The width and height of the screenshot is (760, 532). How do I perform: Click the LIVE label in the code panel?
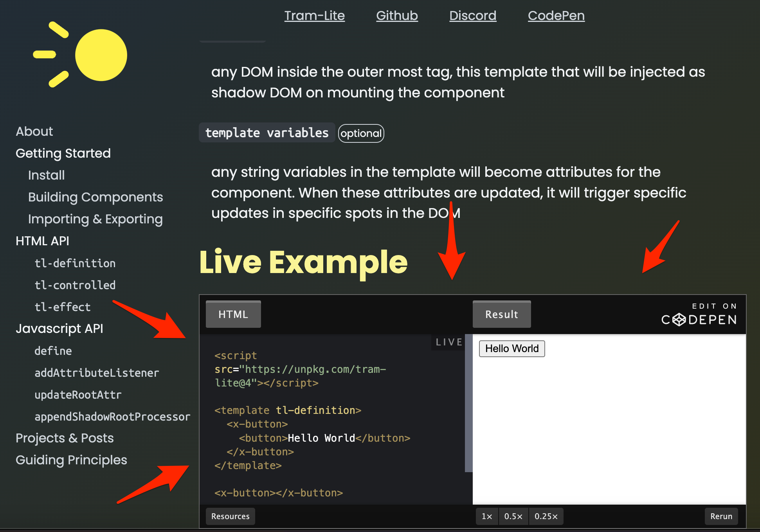pos(449,342)
